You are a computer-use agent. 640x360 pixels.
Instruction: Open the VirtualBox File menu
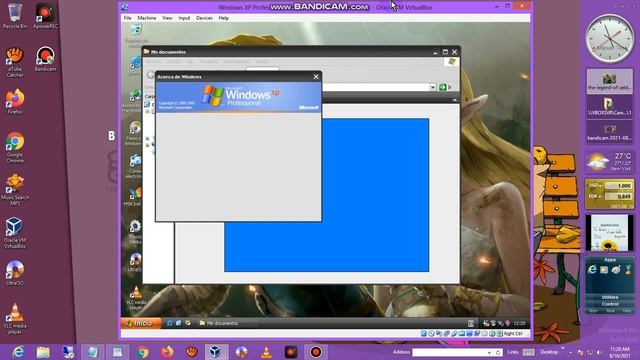click(x=128, y=18)
